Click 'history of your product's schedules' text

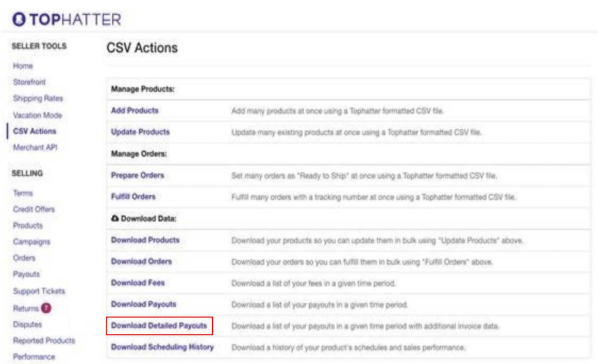click(348, 348)
